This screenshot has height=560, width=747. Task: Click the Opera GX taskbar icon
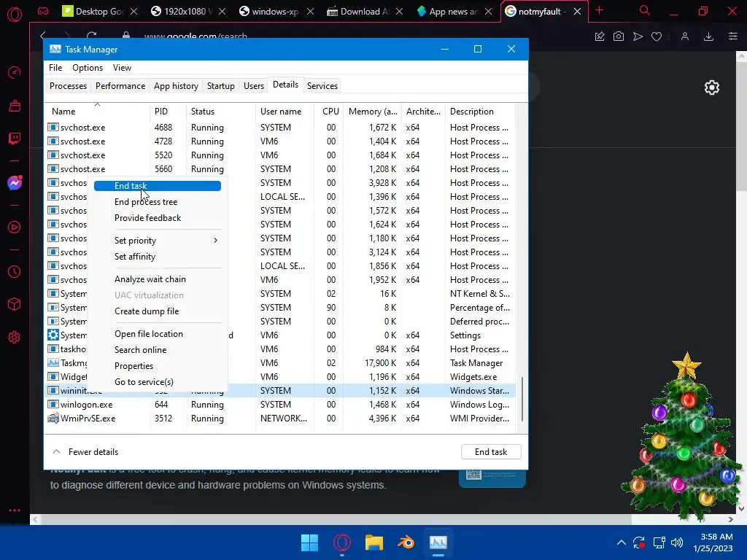pos(342,542)
